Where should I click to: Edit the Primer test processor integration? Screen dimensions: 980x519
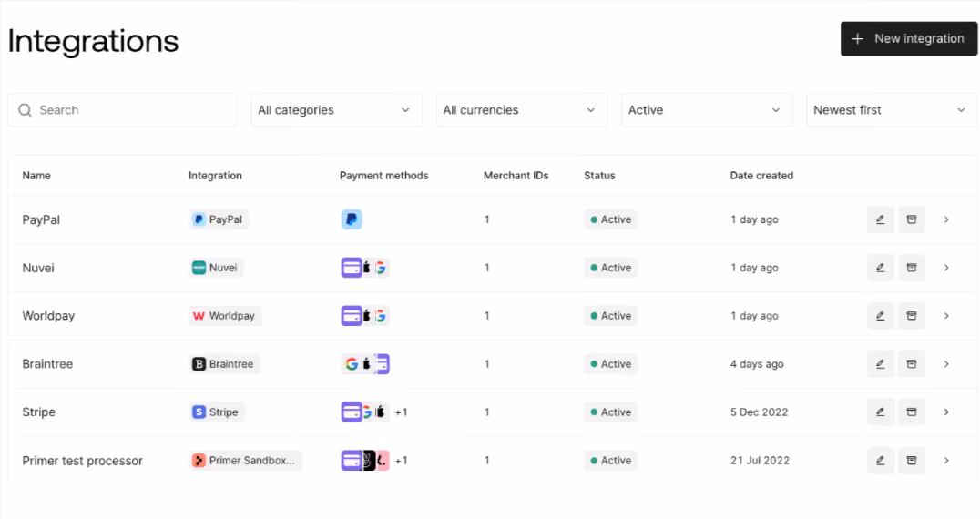pos(880,461)
